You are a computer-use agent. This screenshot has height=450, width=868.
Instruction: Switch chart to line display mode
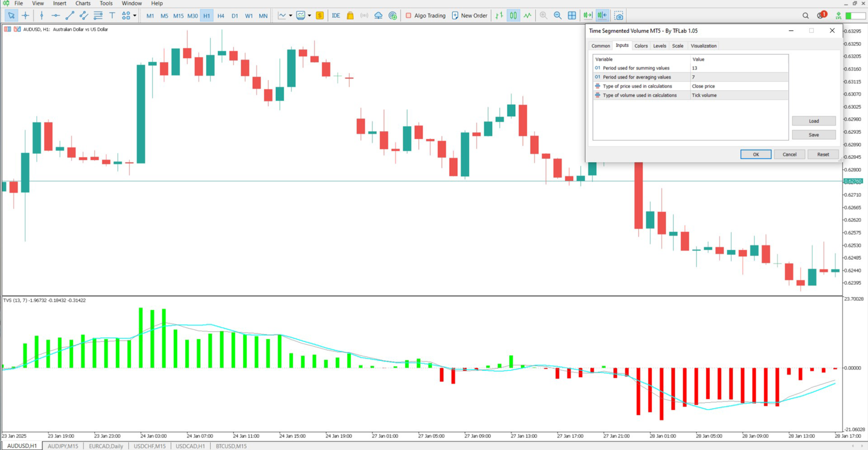(527, 15)
